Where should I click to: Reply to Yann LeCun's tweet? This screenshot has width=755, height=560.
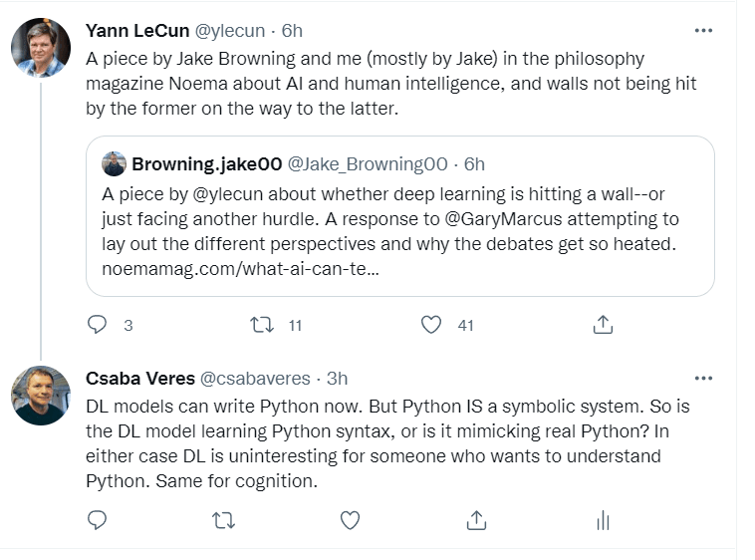97,325
